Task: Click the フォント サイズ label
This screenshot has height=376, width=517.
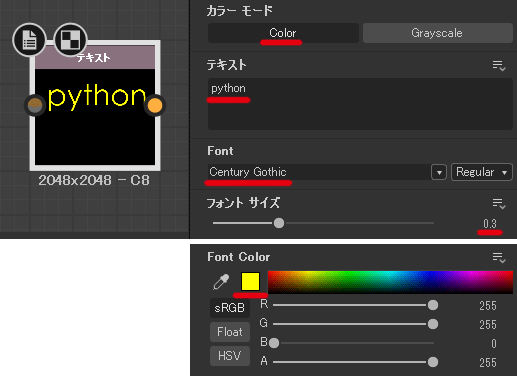Action: (243, 203)
